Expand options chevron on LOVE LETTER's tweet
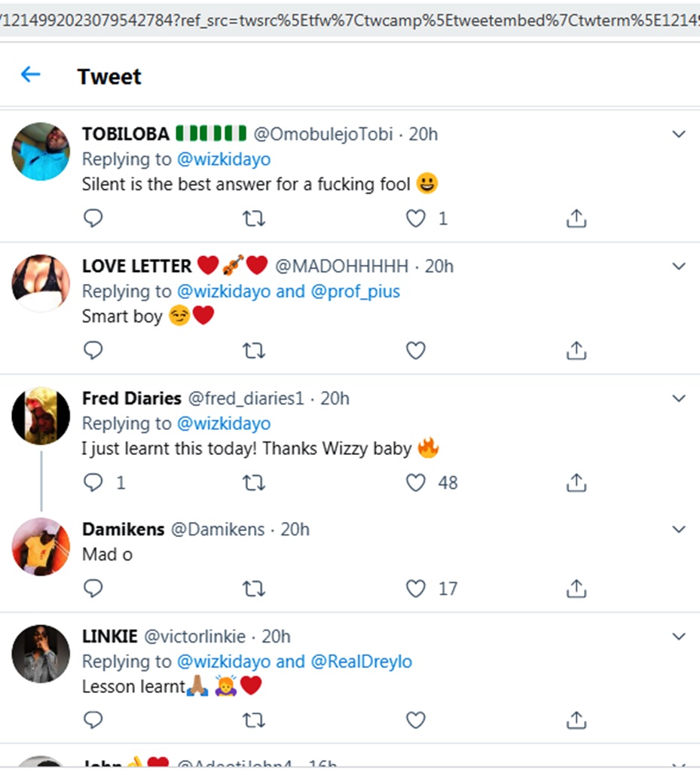 coord(679,267)
